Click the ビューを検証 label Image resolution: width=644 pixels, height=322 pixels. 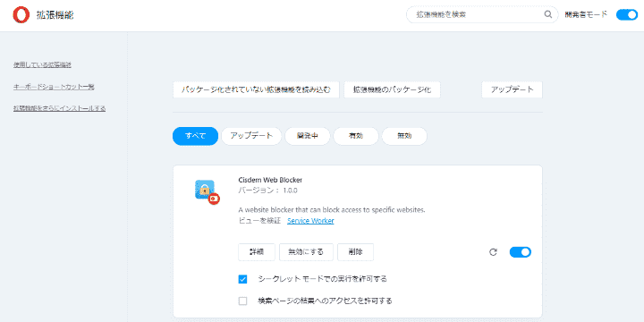(259, 221)
